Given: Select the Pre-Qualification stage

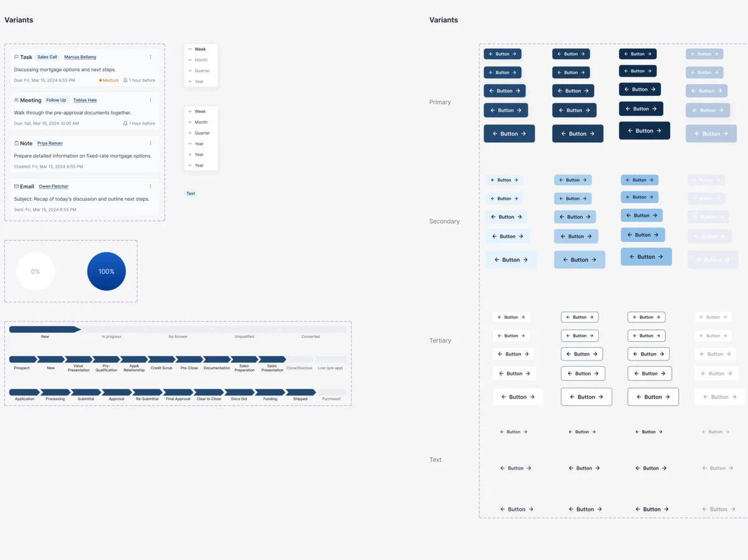Looking at the screenshot, I should [106, 359].
